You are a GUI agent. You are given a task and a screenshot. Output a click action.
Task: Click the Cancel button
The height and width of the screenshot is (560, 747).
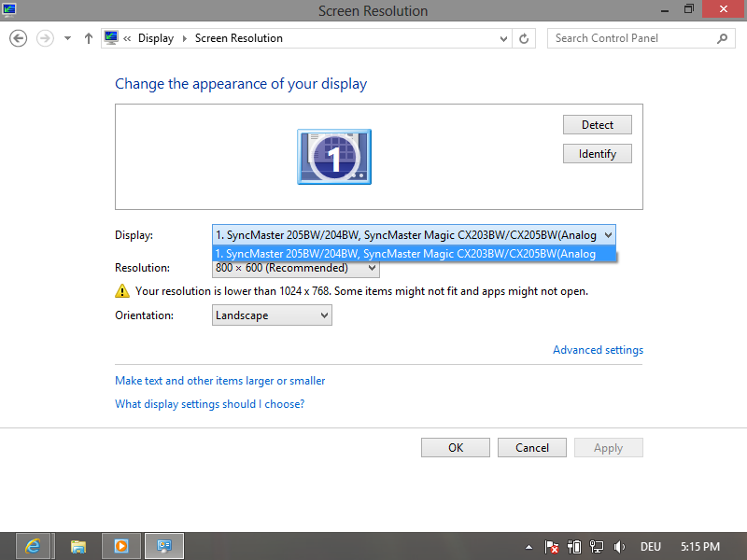[532, 448]
